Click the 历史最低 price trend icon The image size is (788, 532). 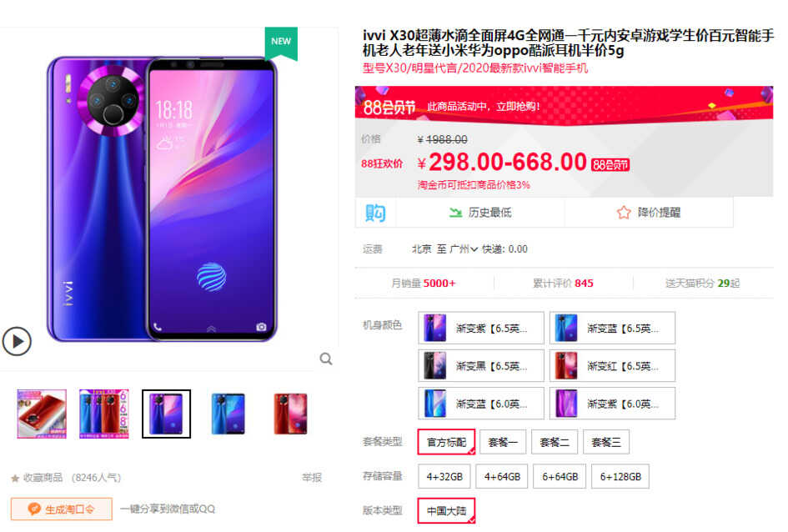point(456,213)
